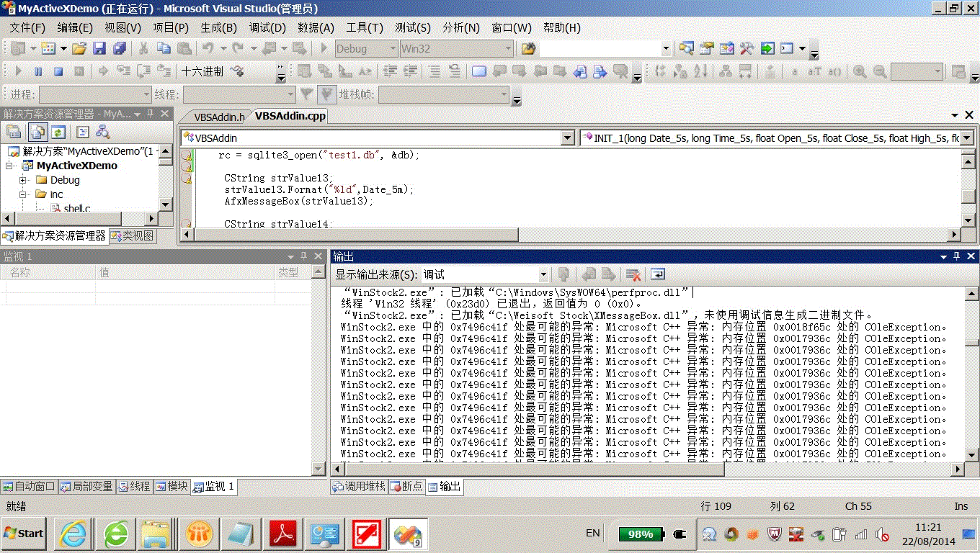Open a file with the folder icon

point(79,49)
